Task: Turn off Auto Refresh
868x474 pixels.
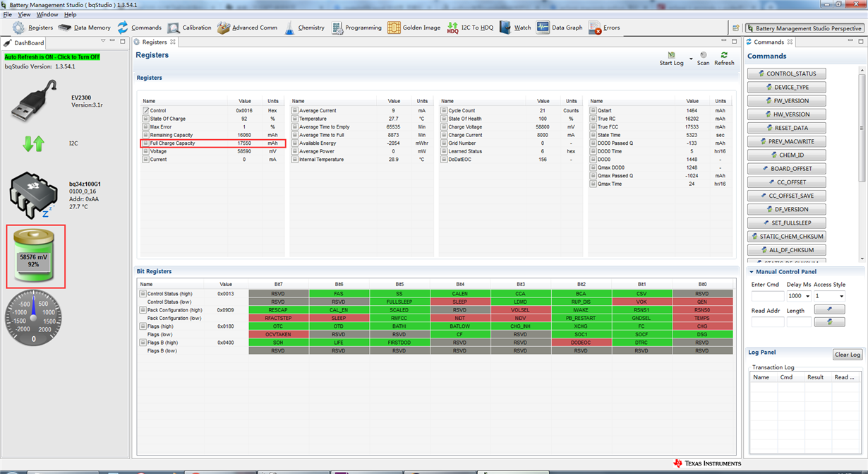Action: [x=52, y=57]
